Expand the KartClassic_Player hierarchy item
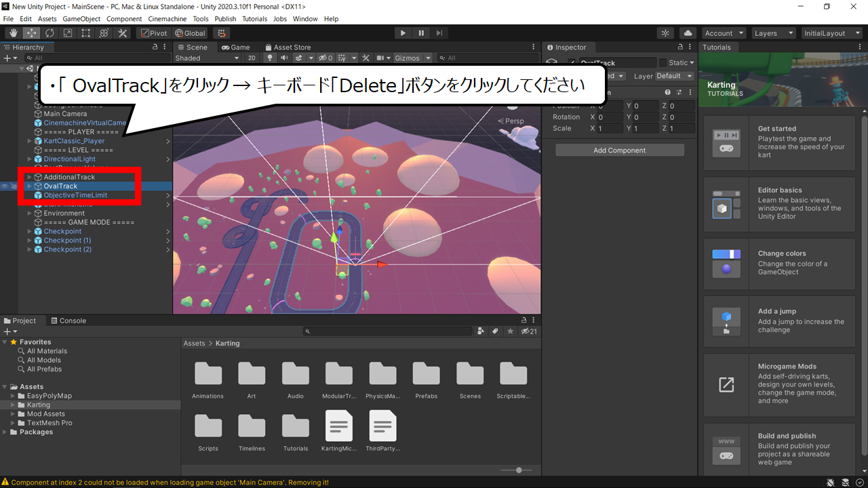 (29, 141)
